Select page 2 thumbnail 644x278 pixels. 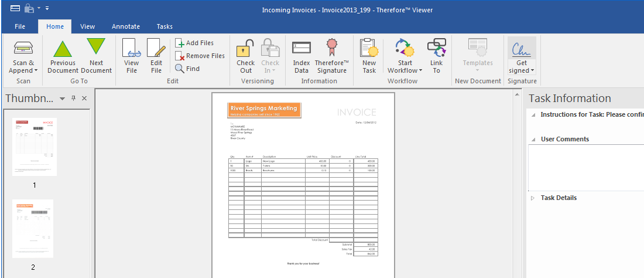click(33, 229)
